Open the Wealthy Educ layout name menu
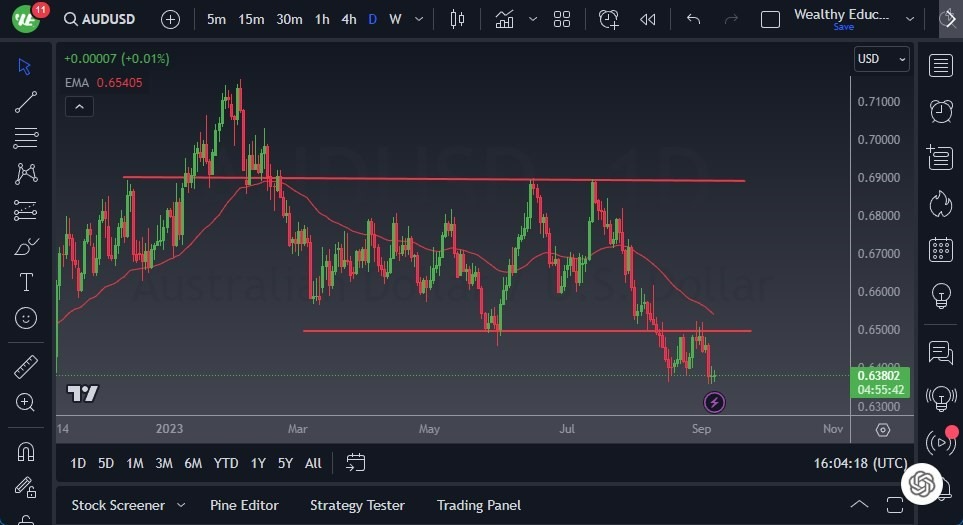The image size is (963, 525). click(x=842, y=18)
